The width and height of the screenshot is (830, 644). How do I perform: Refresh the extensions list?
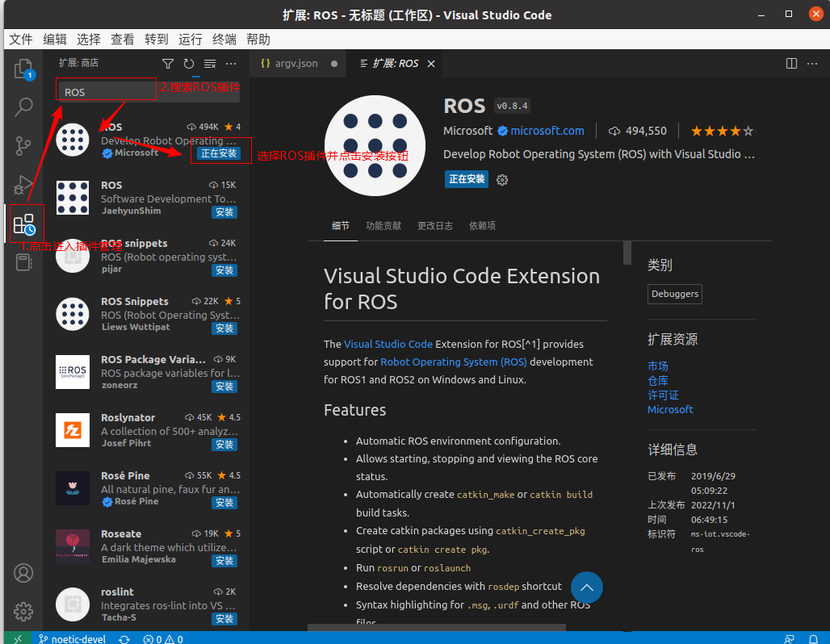tap(188, 63)
